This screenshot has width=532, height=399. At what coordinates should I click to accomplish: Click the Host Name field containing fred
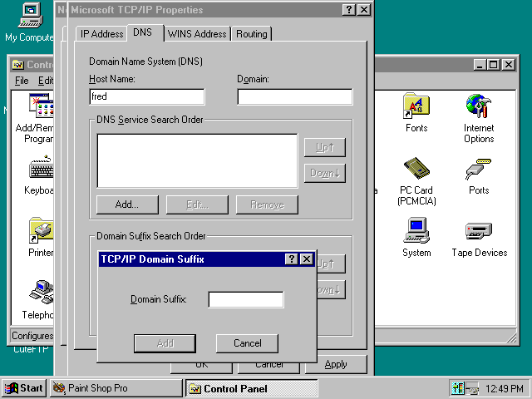point(147,96)
